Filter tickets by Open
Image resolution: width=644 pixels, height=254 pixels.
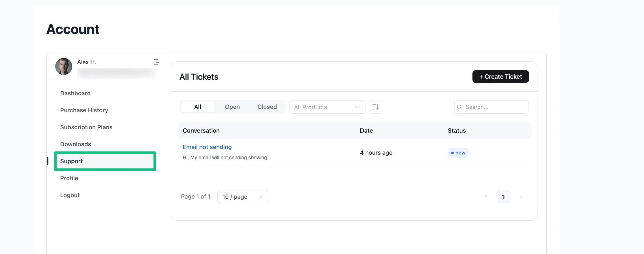click(232, 107)
